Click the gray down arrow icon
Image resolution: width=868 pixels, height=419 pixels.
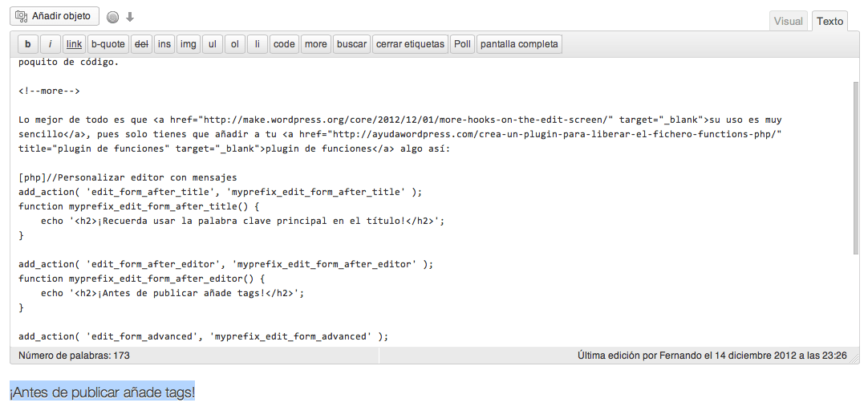coord(130,17)
